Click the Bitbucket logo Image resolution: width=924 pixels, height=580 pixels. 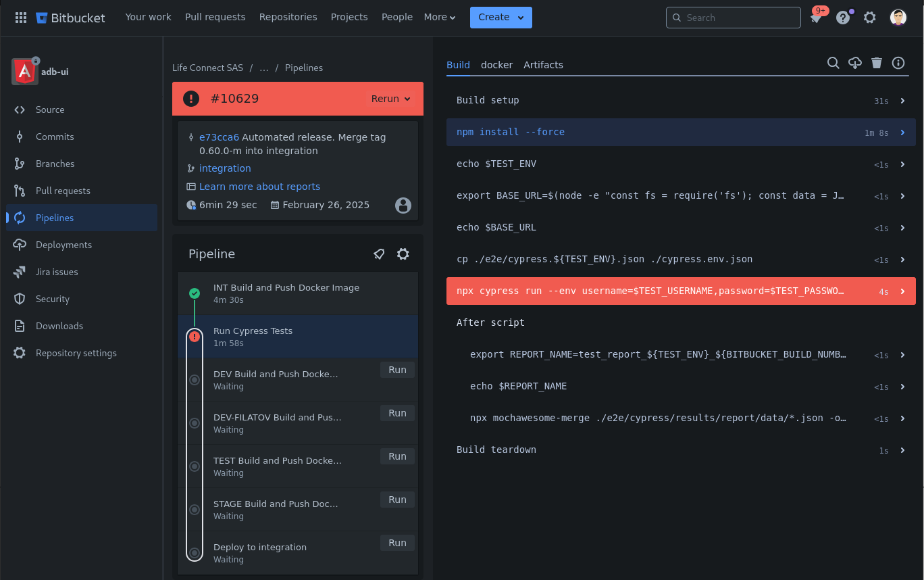pyautogui.click(x=70, y=18)
